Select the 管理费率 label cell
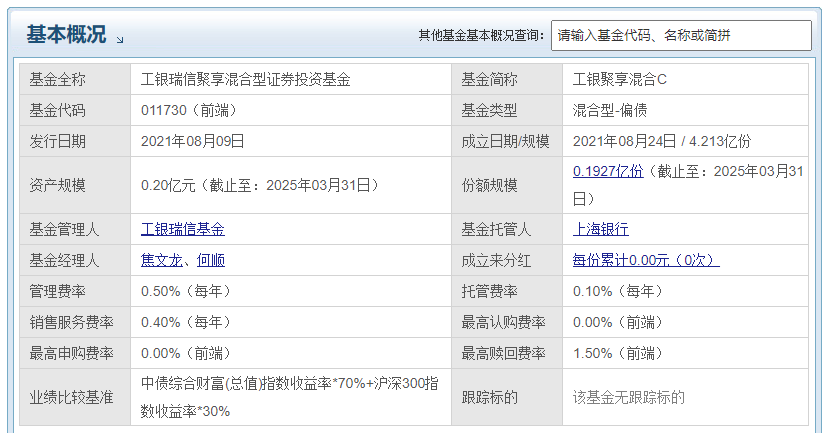This screenshot has width=823, height=433. [75, 291]
